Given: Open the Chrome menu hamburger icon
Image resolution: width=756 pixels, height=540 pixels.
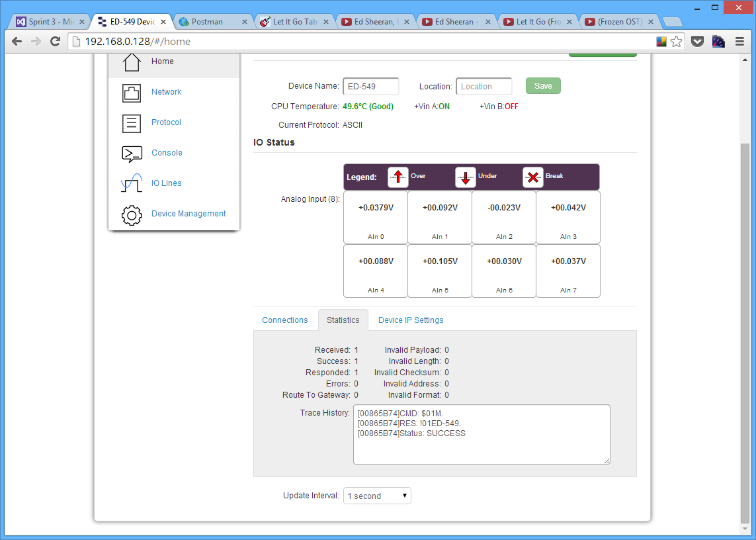Looking at the screenshot, I should point(739,41).
